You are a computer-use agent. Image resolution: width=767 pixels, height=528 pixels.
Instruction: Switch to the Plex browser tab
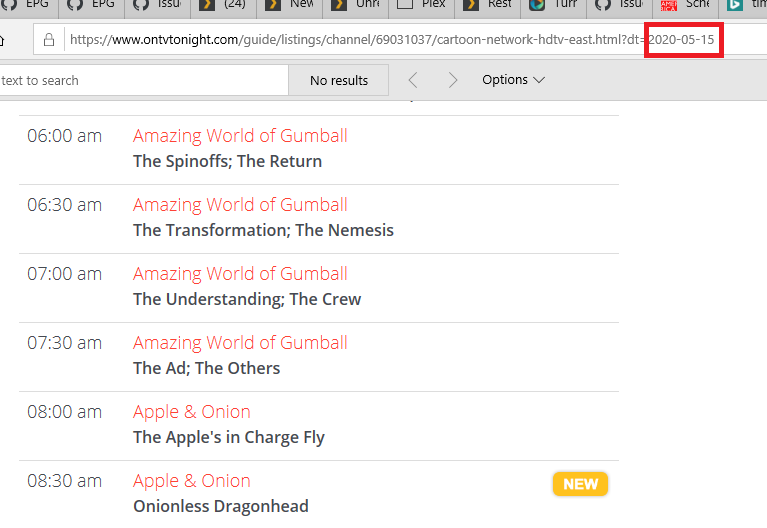point(421,6)
